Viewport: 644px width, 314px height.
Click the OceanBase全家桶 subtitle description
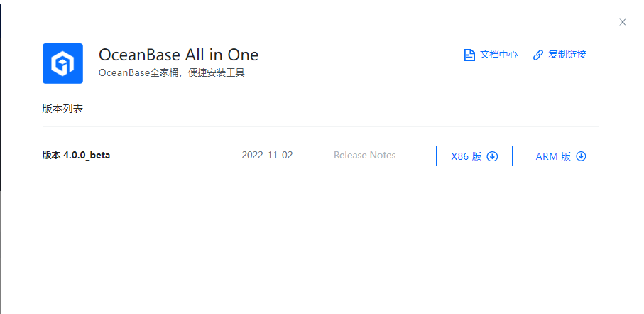tap(171, 72)
